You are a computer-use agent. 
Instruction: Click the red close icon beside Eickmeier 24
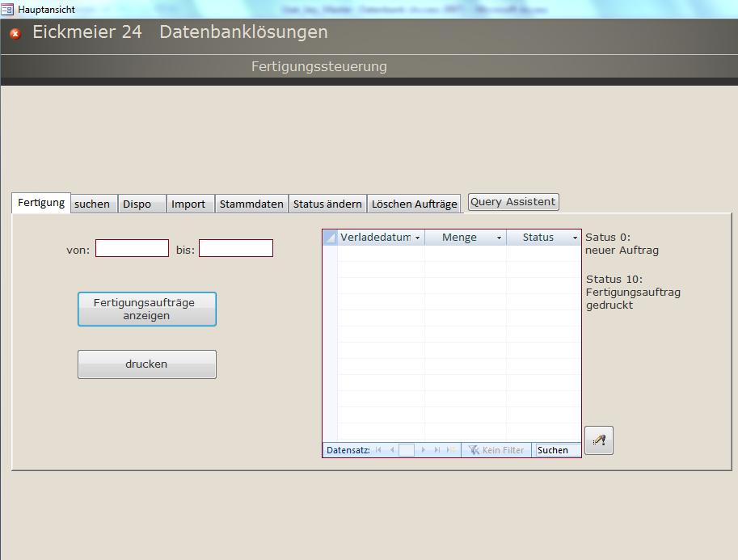(15, 33)
